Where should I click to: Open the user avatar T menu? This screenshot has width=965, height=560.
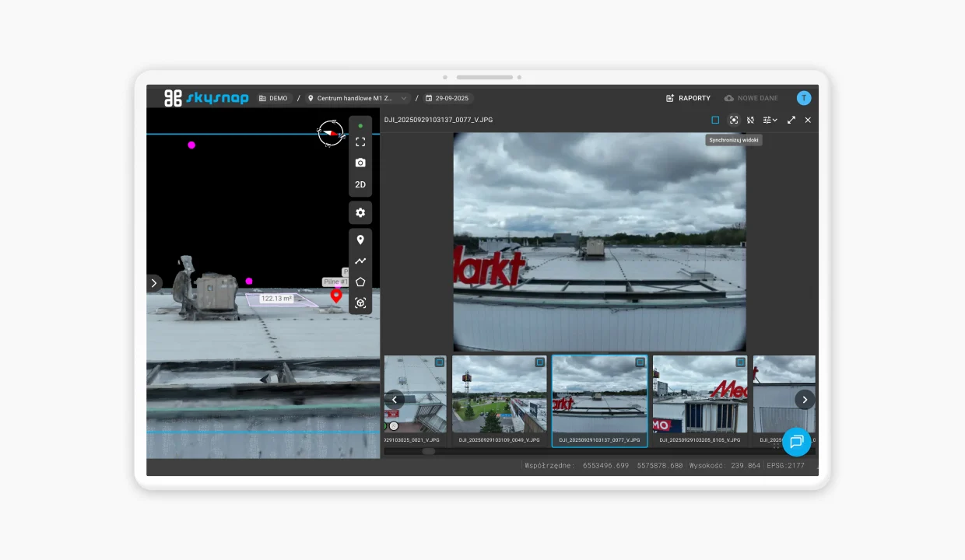pos(804,98)
